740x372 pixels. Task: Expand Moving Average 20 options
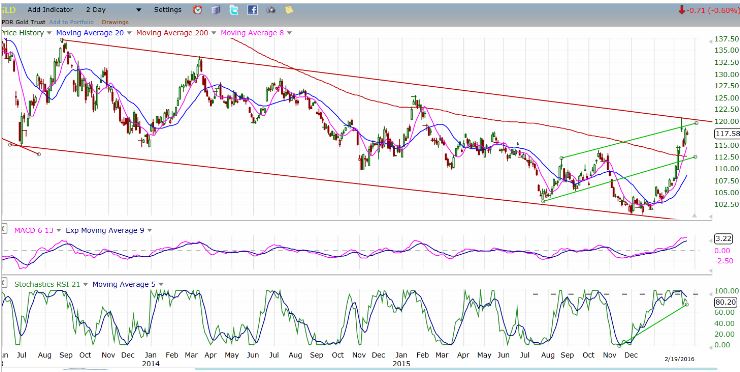[128, 33]
